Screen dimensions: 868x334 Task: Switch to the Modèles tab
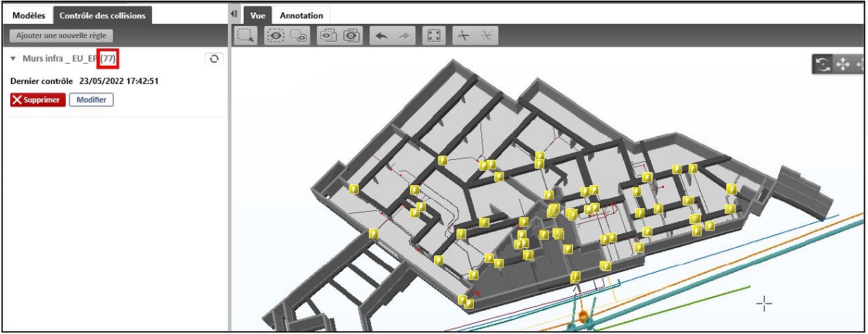29,15
